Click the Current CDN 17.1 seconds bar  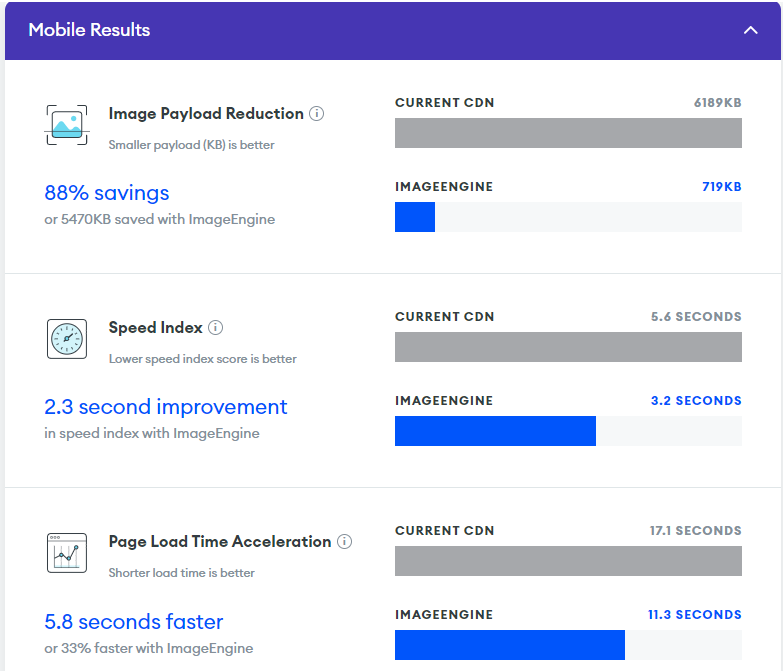pos(568,561)
